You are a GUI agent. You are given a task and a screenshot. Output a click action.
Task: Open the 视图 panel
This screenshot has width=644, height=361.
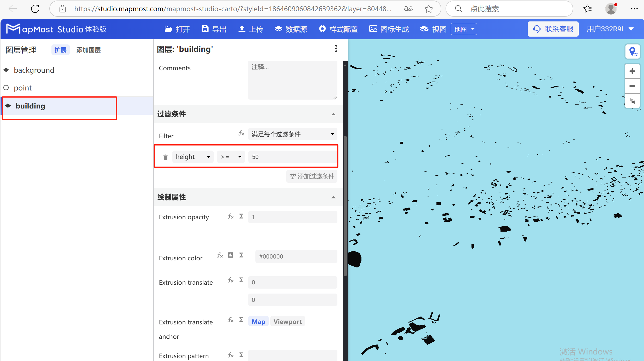(x=432, y=29)
